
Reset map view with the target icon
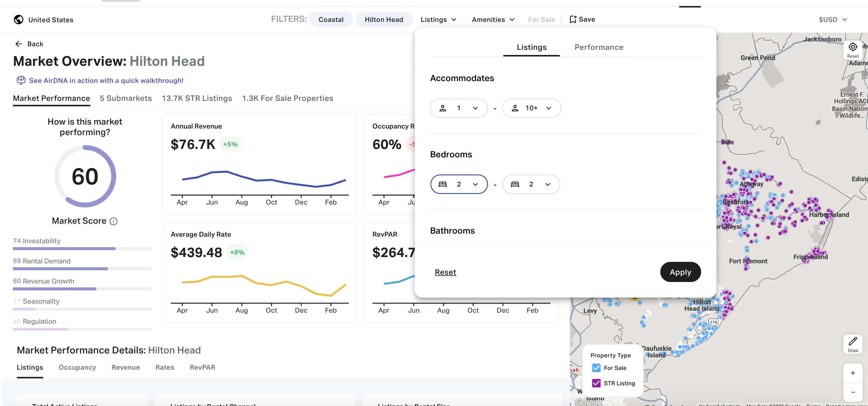[852, 50]
